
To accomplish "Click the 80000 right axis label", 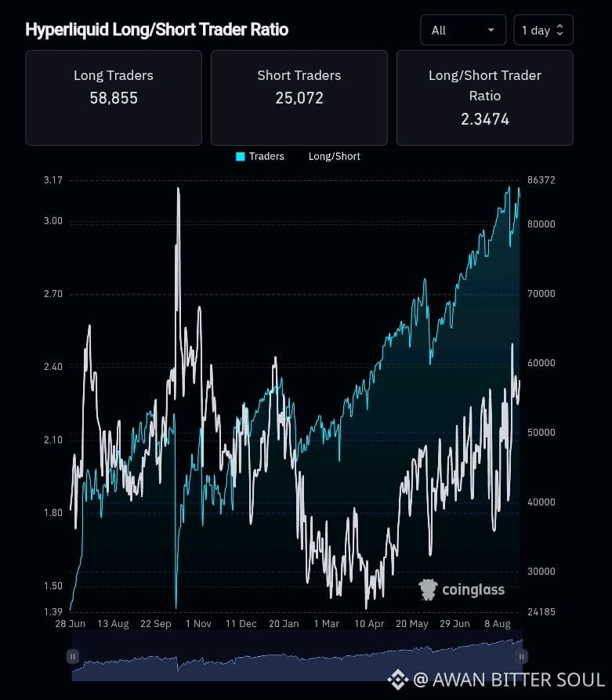I will [x=541, y=224].
